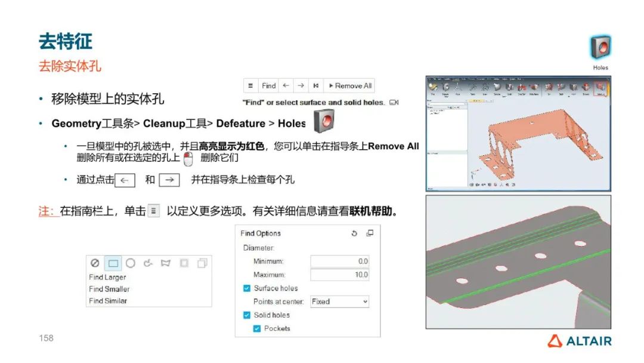The width and height of the screenshot is (644, 363).
Task: Go to previous hole with left arrow
Action: point(286,85)
